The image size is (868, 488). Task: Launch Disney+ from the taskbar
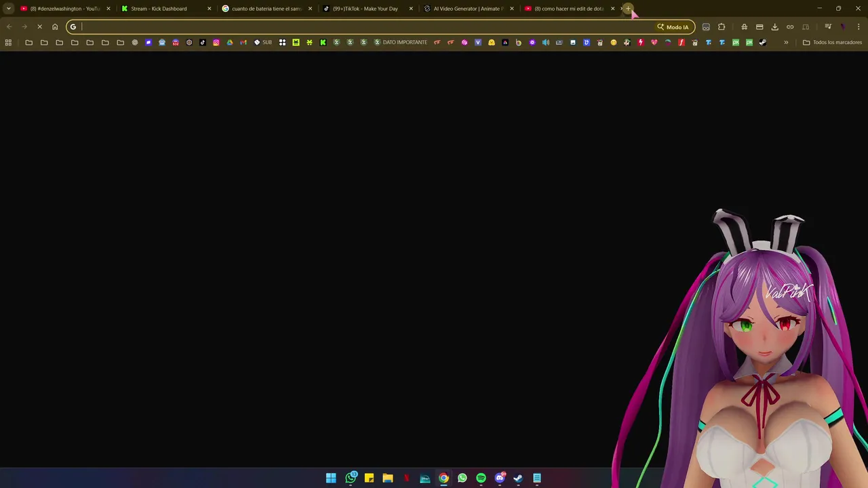pos(425,479)
